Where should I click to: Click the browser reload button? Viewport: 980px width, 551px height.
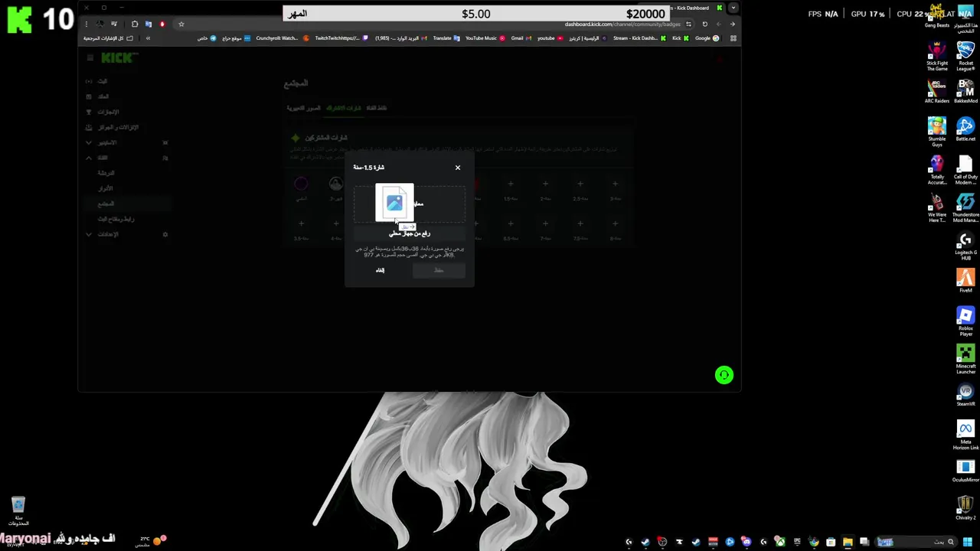704,24
